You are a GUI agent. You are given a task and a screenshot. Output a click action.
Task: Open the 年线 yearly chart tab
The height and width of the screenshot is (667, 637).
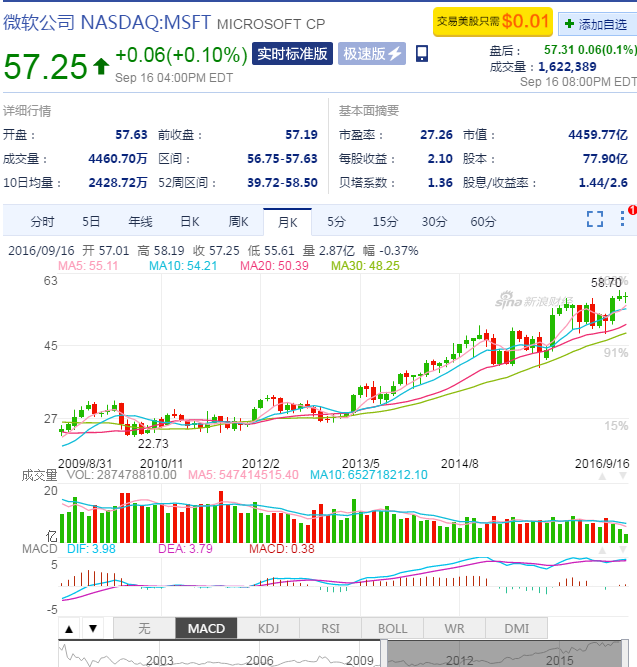click(140, 222)
